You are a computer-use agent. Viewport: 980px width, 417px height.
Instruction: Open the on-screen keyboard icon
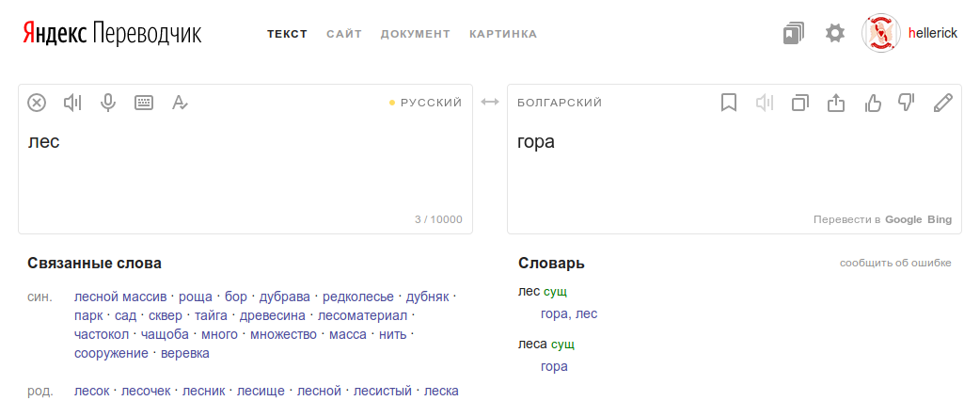click(144, 103)
